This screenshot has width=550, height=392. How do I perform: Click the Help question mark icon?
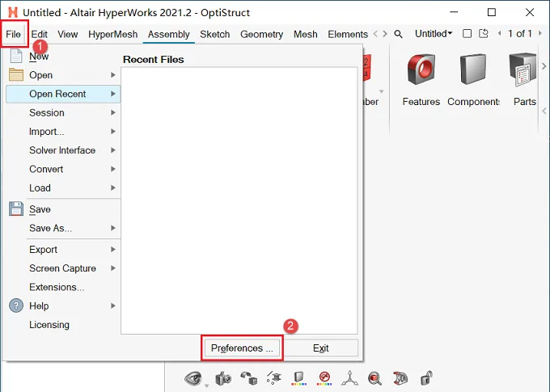pyautogui.click(x=16, y=306)
